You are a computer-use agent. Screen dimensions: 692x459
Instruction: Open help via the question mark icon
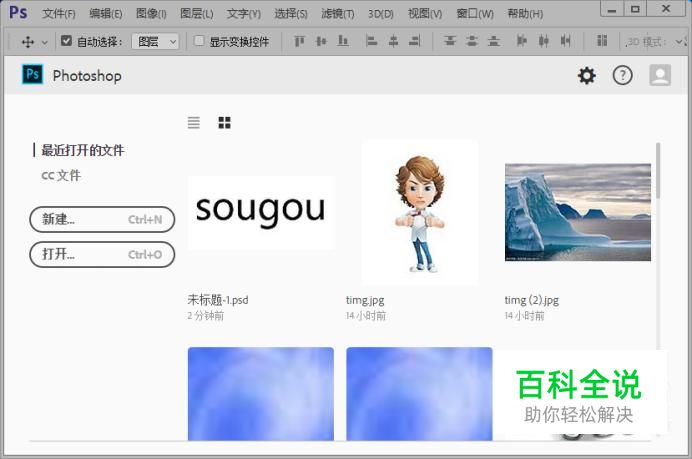pyautogui.click(x=623, y=75)
